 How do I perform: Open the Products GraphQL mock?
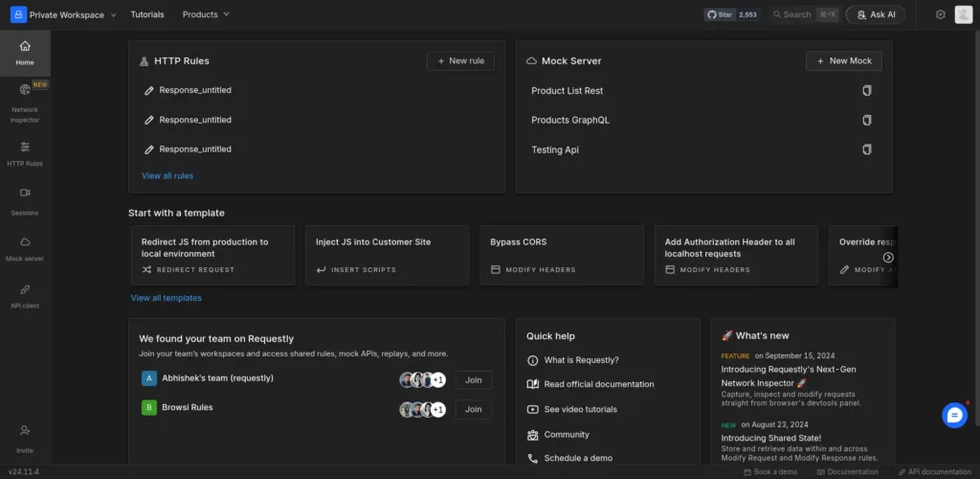point(570,120)
